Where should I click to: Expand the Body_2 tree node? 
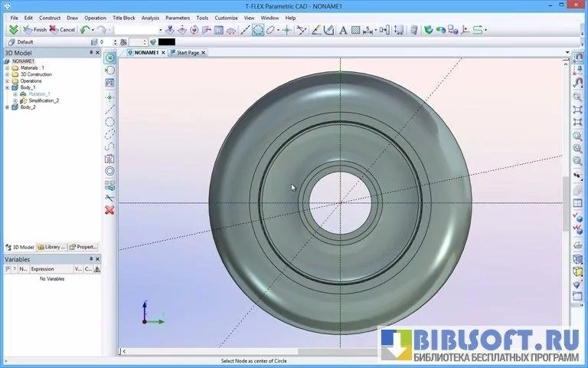point(7,107)
